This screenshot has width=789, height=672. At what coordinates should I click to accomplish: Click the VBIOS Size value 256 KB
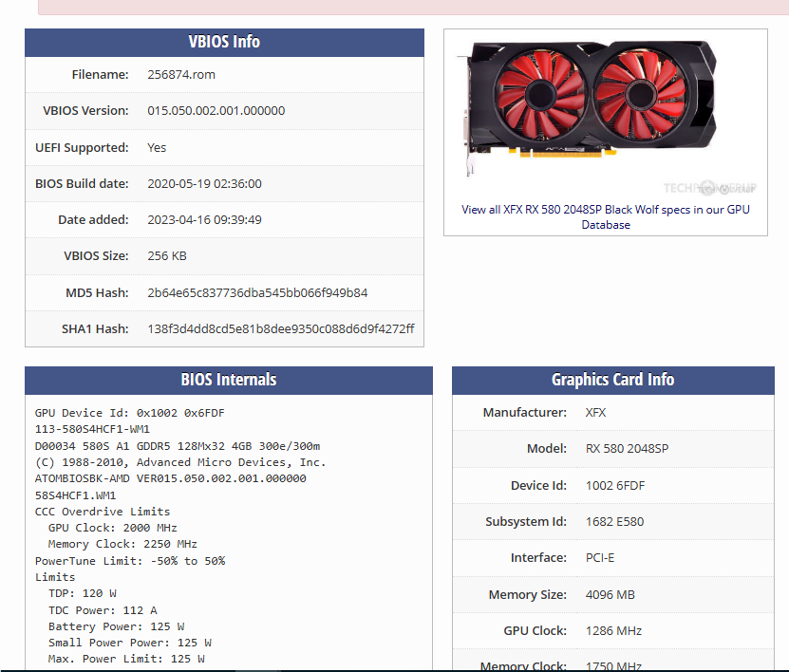tap(167, 256)
